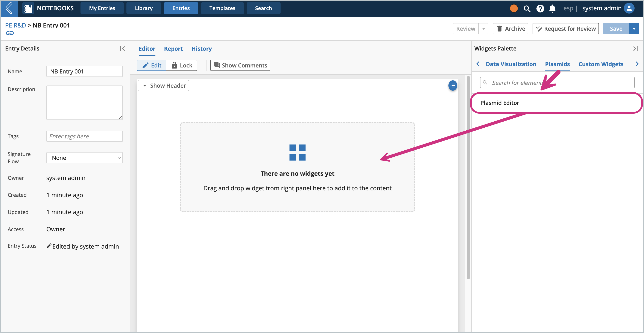Toggle Lock mode
The width and height of the screenshot is (644, 333).
coord(181,65)
